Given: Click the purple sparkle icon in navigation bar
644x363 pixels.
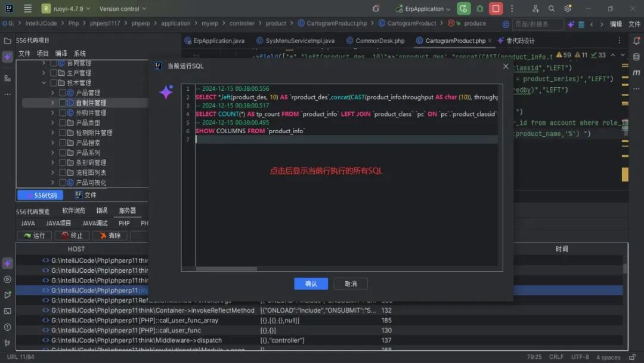Looking at the screenshot, I should pos(571,24).
